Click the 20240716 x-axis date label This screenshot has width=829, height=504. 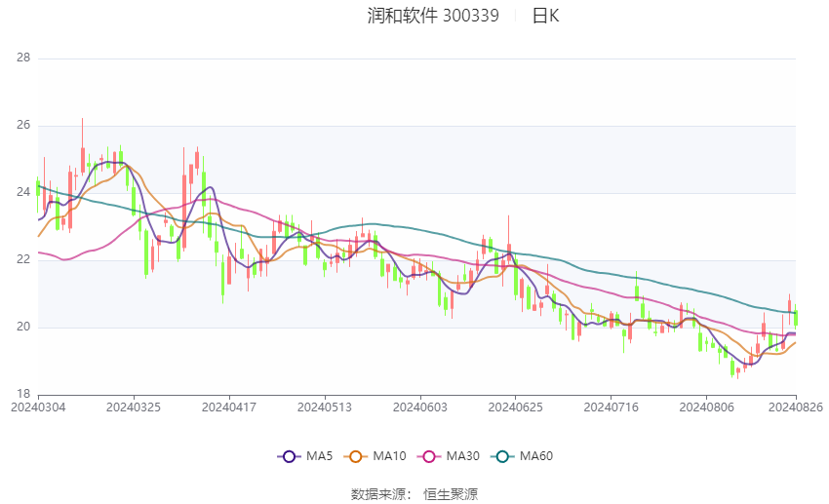(x=612, y=407)
